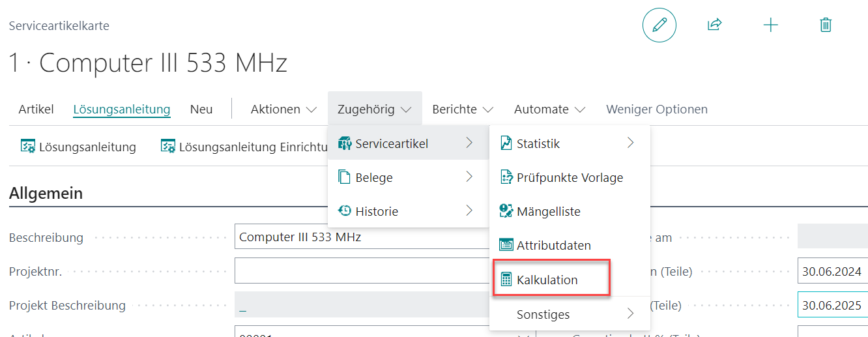Click the Prüfpunkte Vorlage icon
Image resolution: width=868 pixels, height=337 pixels.
pos(506,177)
